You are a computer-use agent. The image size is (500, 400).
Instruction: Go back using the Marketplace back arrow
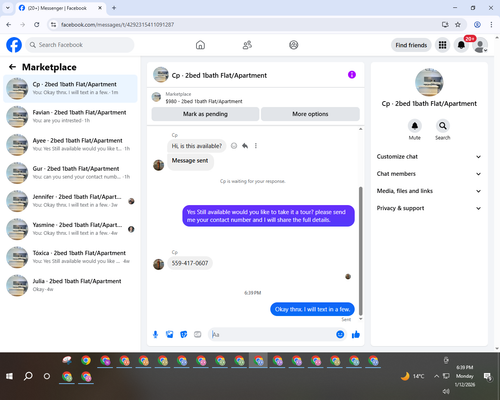[x=12, y=67]
